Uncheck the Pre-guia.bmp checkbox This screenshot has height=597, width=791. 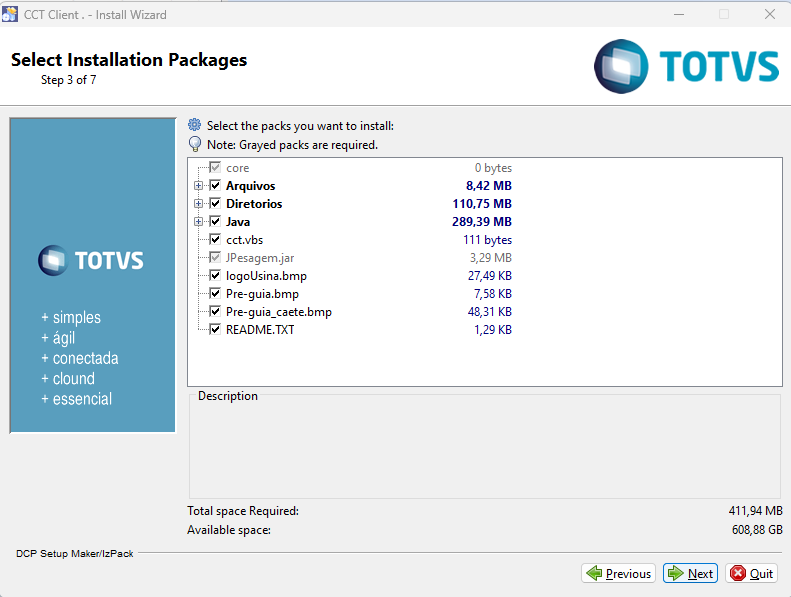215,293
